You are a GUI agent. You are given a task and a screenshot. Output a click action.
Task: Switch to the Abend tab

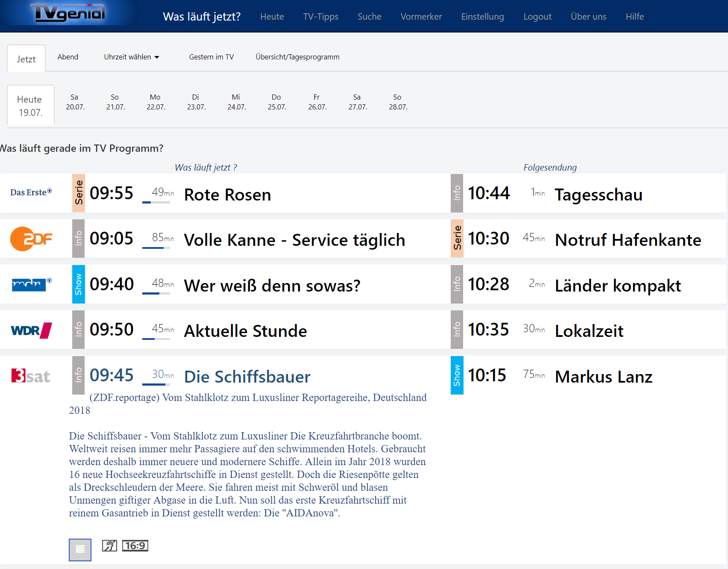68,57
